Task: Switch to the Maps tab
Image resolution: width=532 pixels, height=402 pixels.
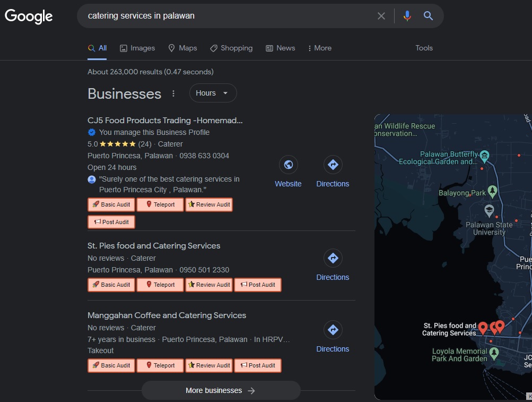Action: click(x=182, y=48)
